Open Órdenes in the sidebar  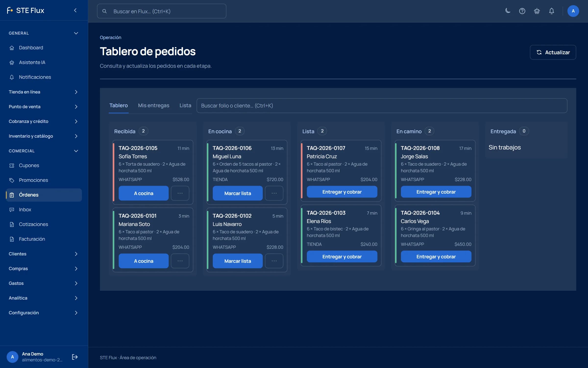pos(44,195)
